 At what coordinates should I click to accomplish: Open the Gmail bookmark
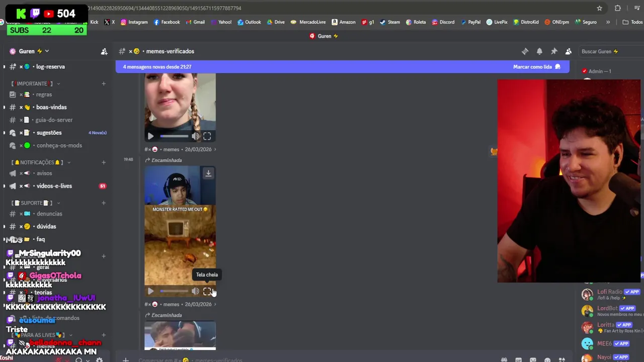coord(195,22)
